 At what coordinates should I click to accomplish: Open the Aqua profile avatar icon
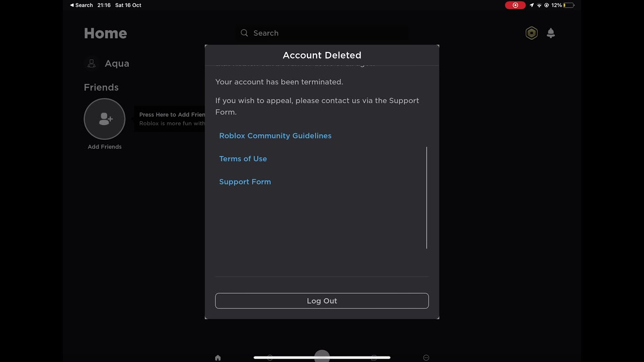(92, 63)
